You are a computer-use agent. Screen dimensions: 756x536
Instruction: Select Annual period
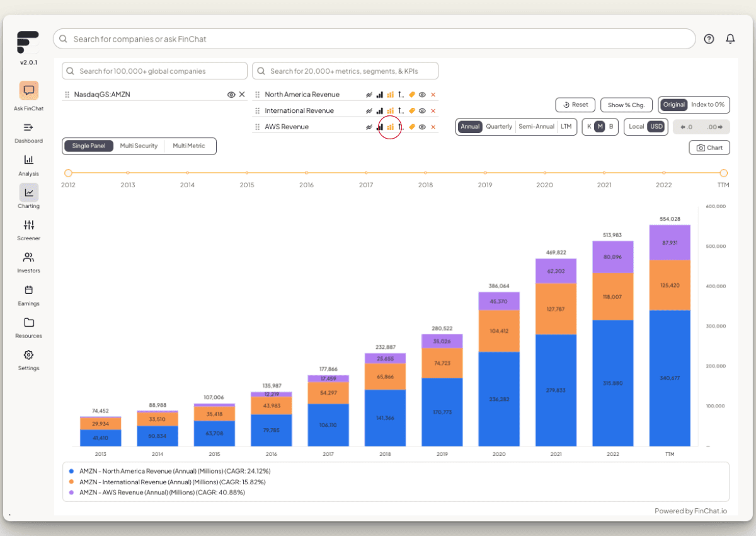[x=470, y=127]
